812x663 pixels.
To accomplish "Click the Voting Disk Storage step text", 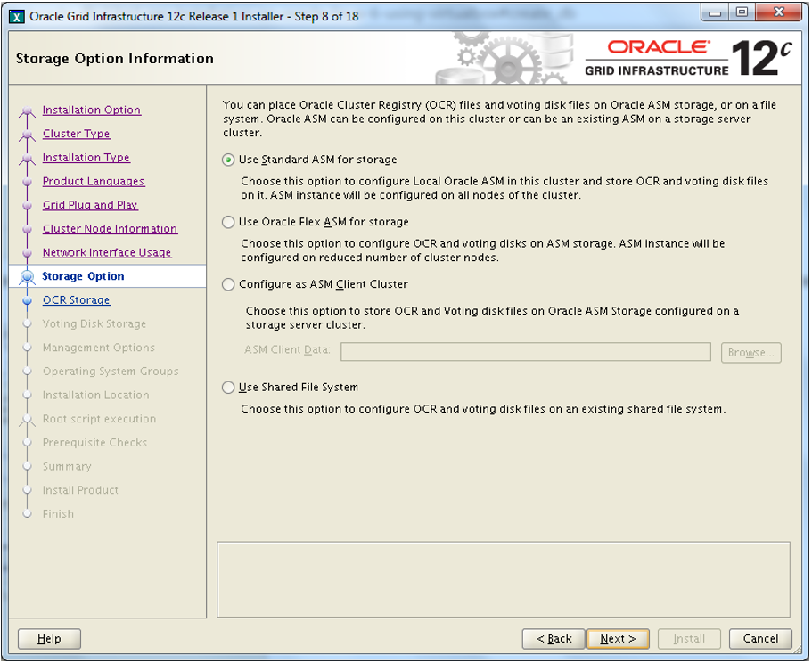I will click(94, 324).
